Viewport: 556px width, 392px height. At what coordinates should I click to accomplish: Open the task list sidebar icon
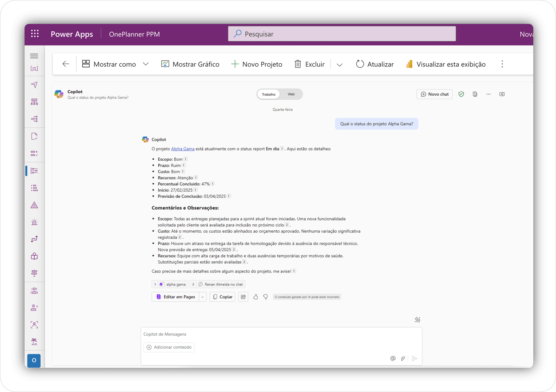click(x=34, y=188)
